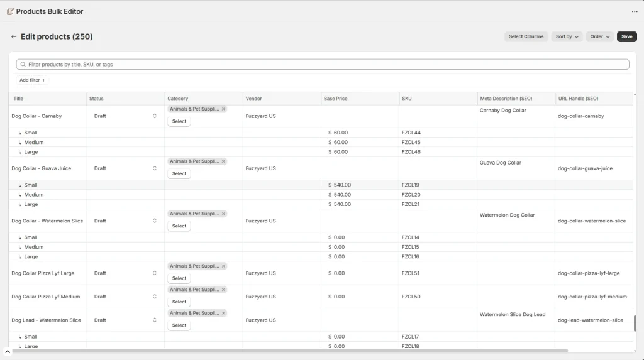Edit the $540.00 price for FZCL20
This screenshot has height=360, width=644.
(360, 195)
